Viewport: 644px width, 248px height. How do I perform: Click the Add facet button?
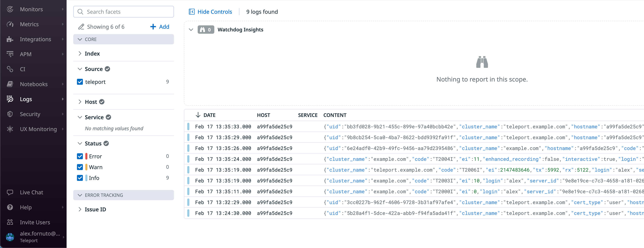coord(160,26)
